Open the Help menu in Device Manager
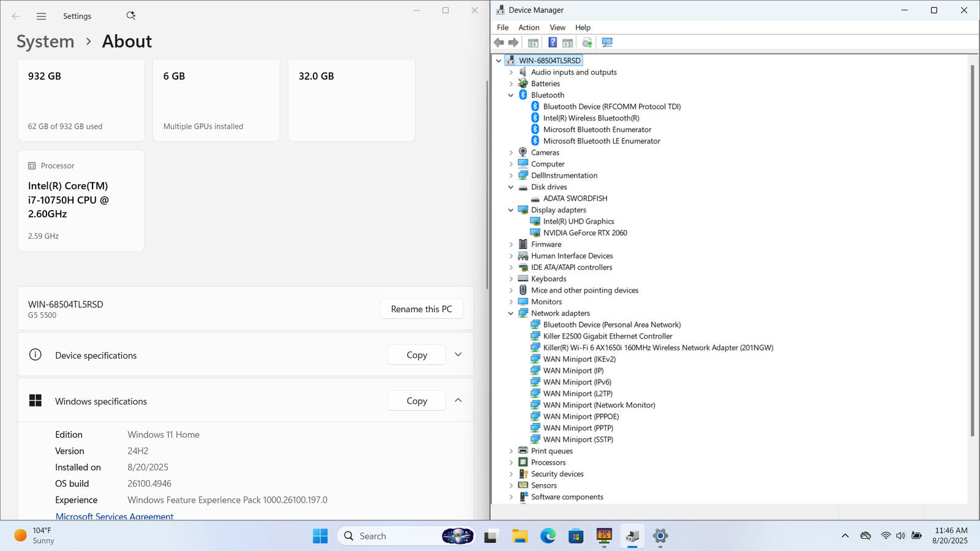The height and width of the screenshot is (551, 980). coord(582,28)
